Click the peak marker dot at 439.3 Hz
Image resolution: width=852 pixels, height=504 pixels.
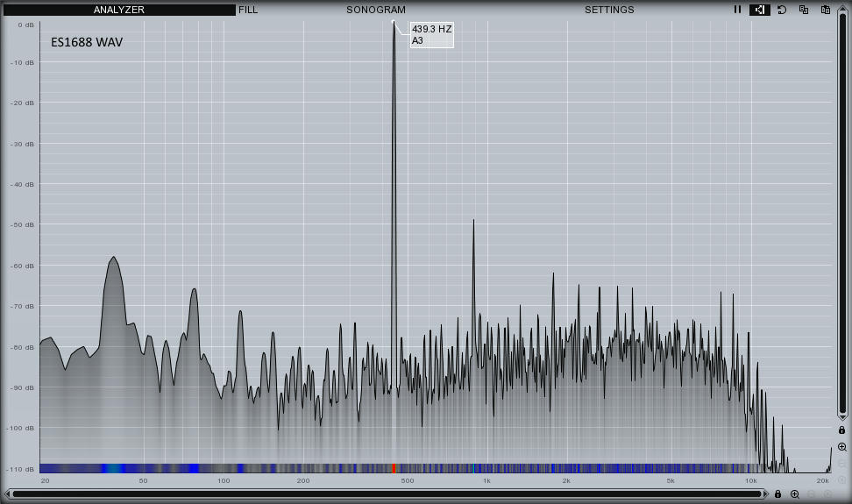pyautogui.click(x=394, y=21)
